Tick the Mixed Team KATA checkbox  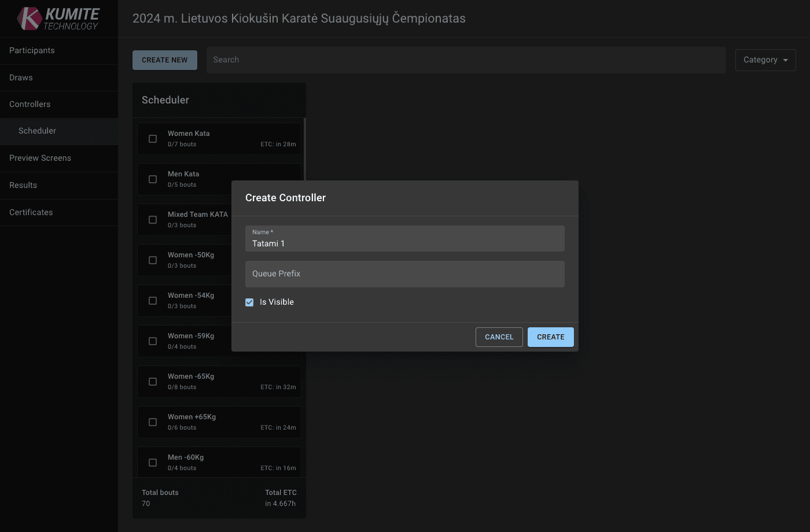[x=152, y=220]
